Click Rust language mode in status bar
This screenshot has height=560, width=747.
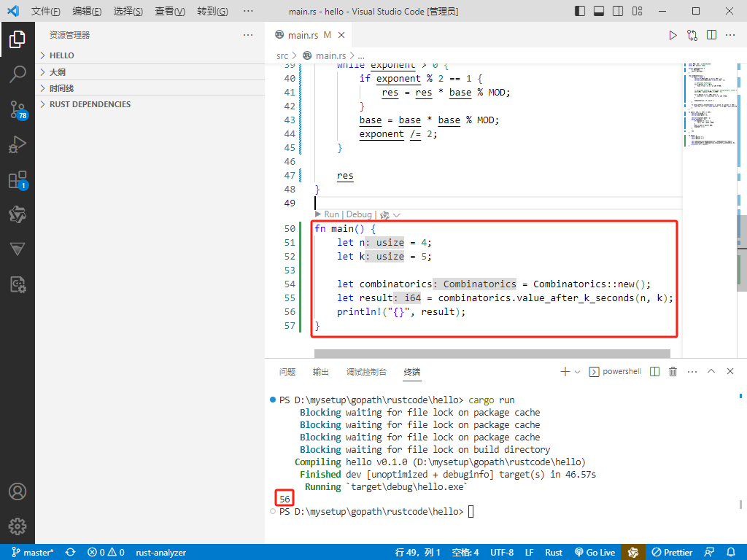pos(554,553)
